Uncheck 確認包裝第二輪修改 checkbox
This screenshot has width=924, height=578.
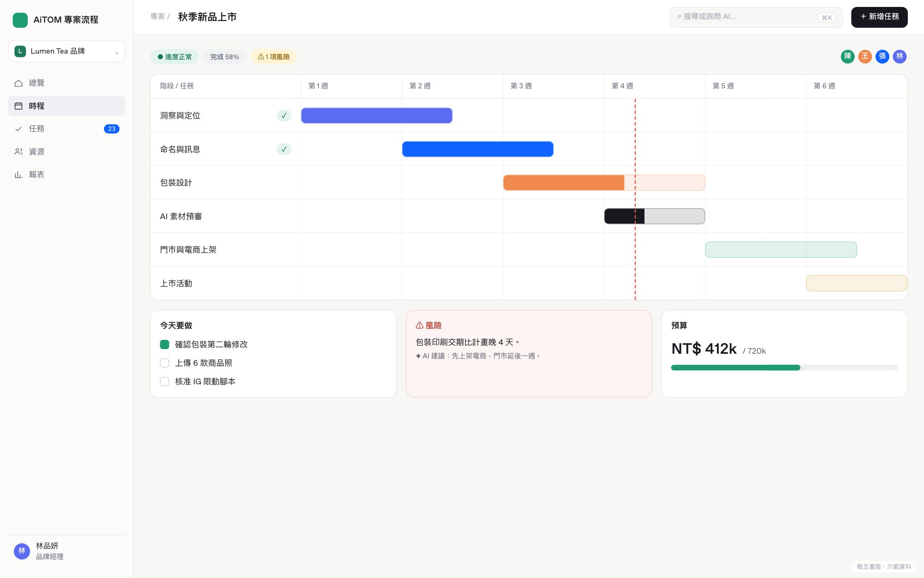(164, 344)
